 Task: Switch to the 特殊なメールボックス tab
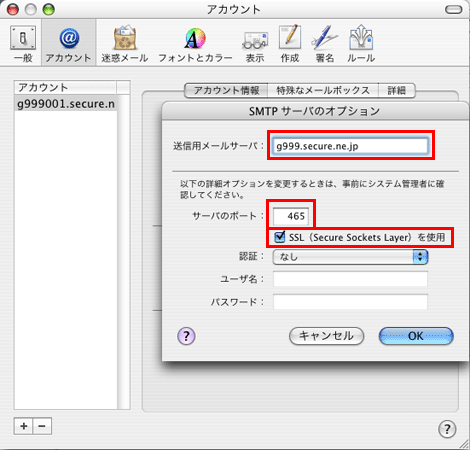[323, 90]
